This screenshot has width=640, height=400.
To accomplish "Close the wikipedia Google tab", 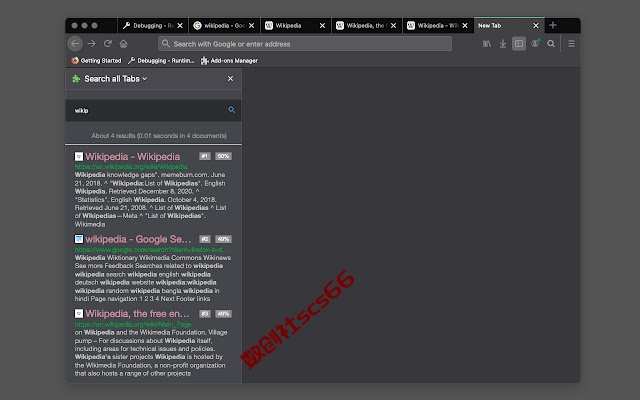I will (x=251, y=25).
